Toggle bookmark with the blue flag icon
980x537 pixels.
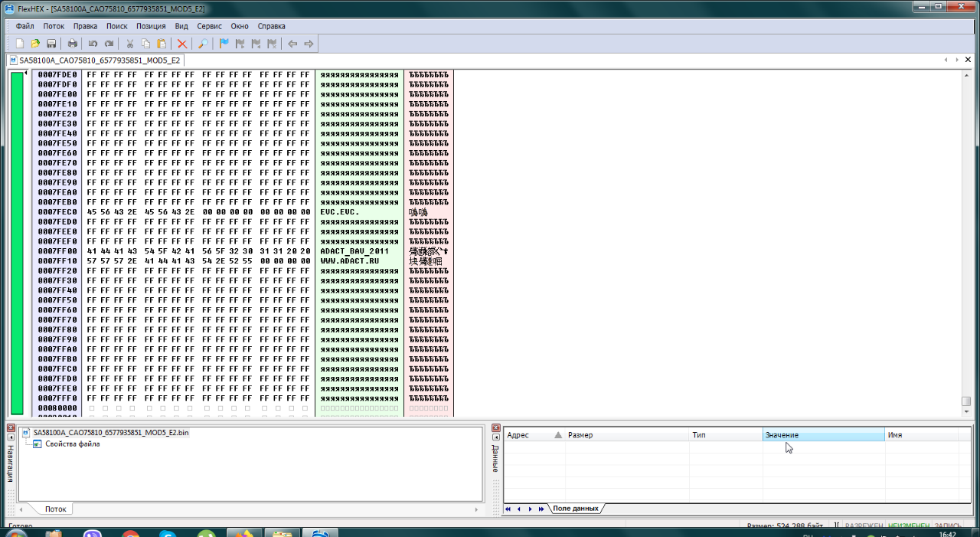tap(224, 44)
